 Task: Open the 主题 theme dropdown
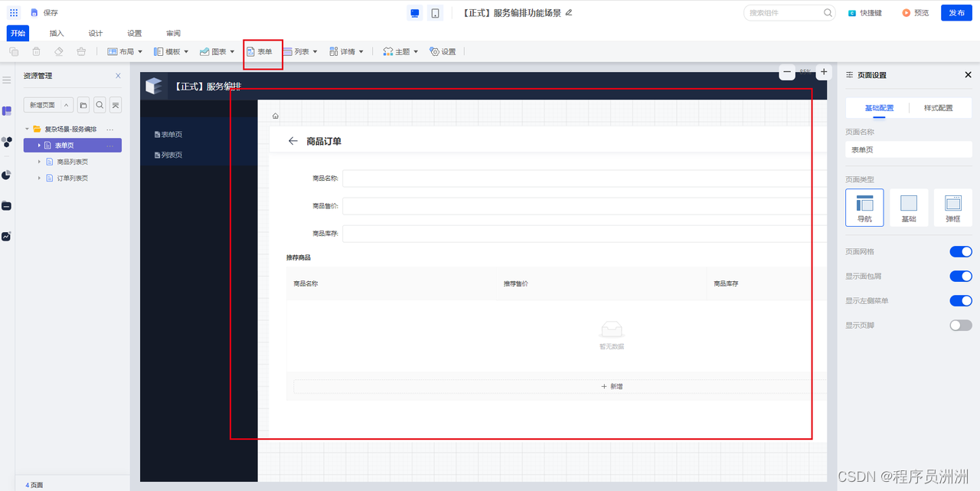coord(400,51)
